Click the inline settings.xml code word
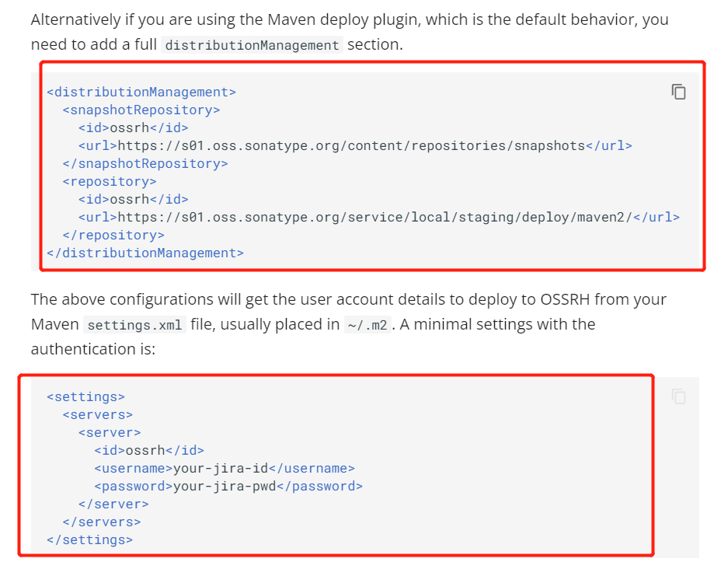The width and height of the screenshot is (728, 569). pos(134,325)
